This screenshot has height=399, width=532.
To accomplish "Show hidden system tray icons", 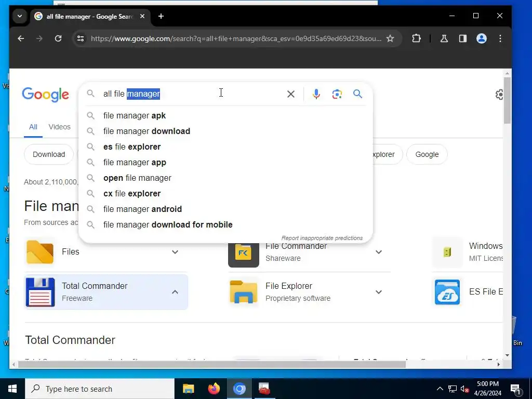I will [440, 389].
